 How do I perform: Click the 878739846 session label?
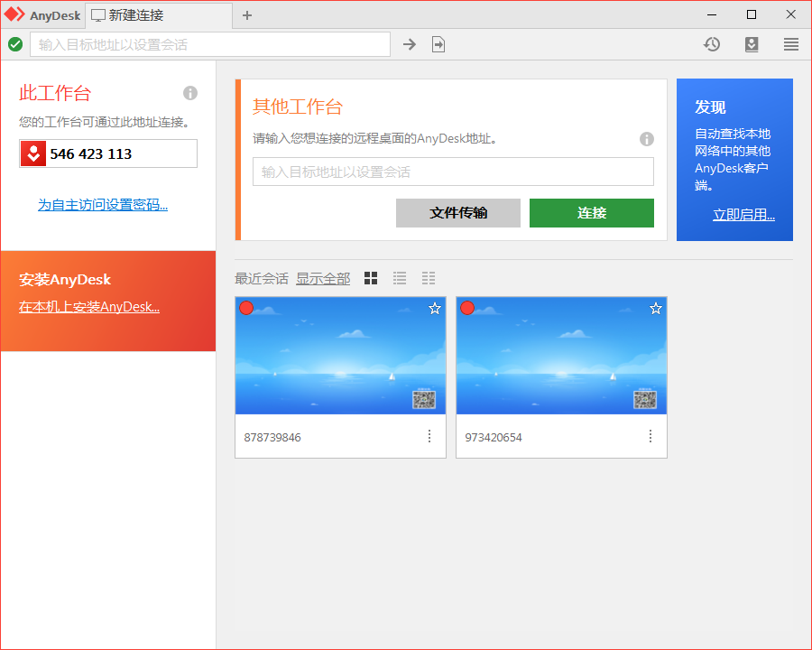[272, 438]
